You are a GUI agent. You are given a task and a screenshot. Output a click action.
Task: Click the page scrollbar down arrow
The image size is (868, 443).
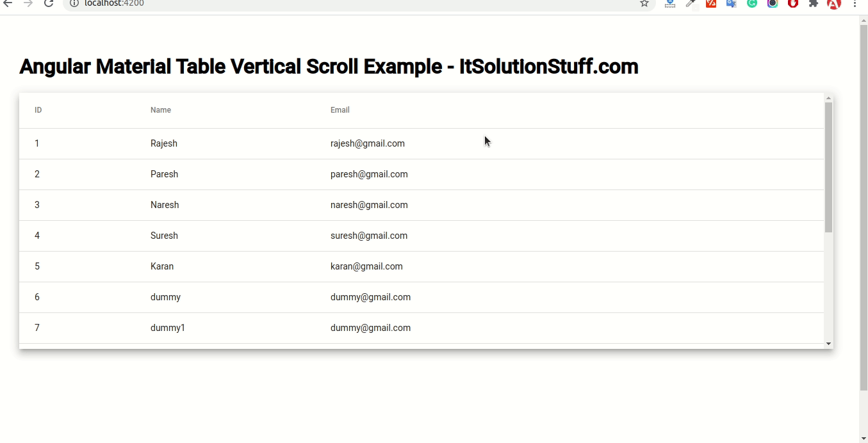pos(864,439)
